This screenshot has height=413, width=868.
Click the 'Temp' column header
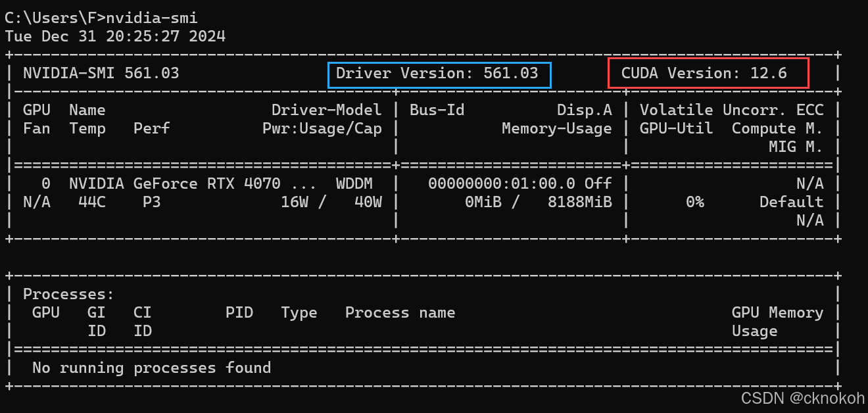pos(87,128)
